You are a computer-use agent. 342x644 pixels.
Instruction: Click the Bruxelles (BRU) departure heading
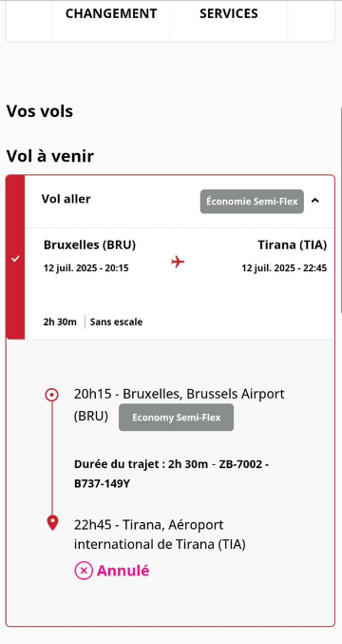pos(89,244)
